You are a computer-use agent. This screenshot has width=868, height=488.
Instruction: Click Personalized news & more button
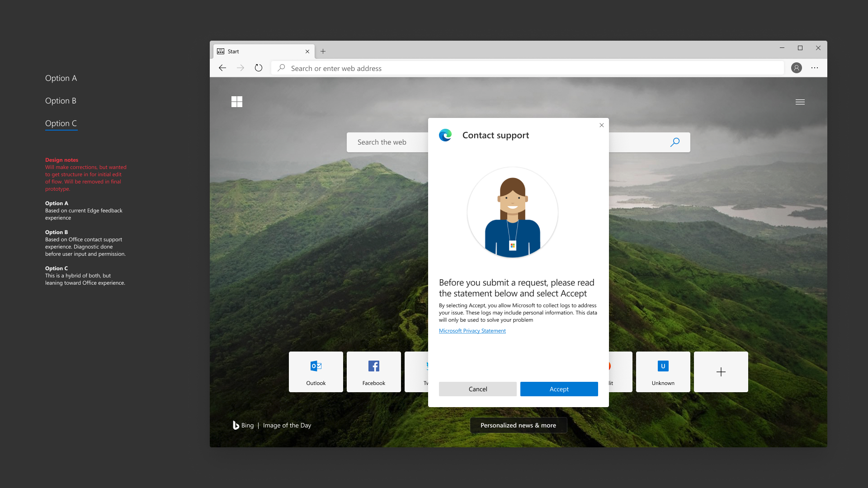pos(519,425)
